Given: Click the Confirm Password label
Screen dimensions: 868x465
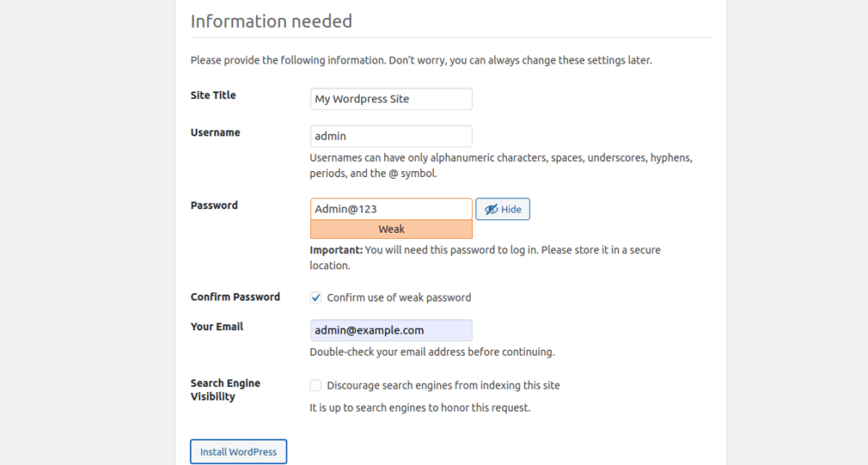Looking at the screenshot, I should click(x=236, y=297).
